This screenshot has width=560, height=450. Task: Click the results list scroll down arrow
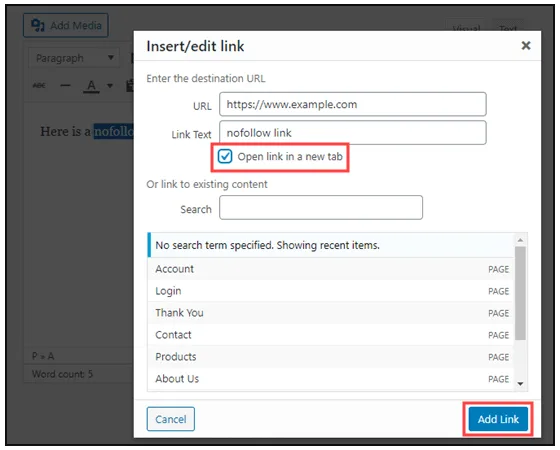tap(520, 384)
